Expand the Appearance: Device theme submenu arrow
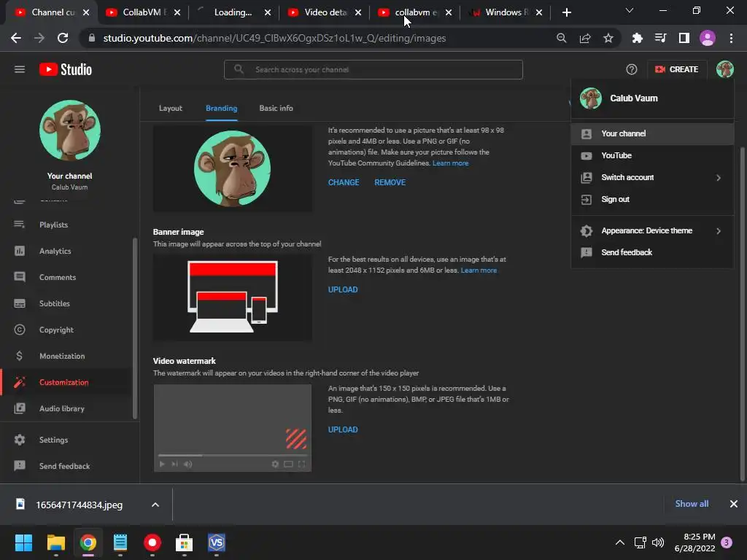747x560 pixels. coord(719,231)
